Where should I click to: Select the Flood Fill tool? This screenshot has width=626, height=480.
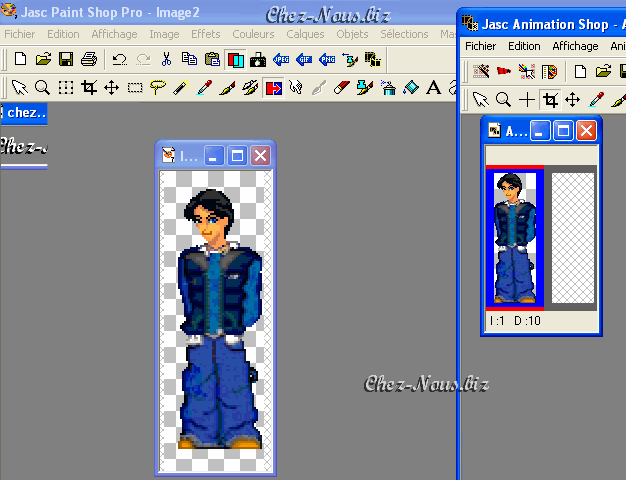(x=411, y=87)
